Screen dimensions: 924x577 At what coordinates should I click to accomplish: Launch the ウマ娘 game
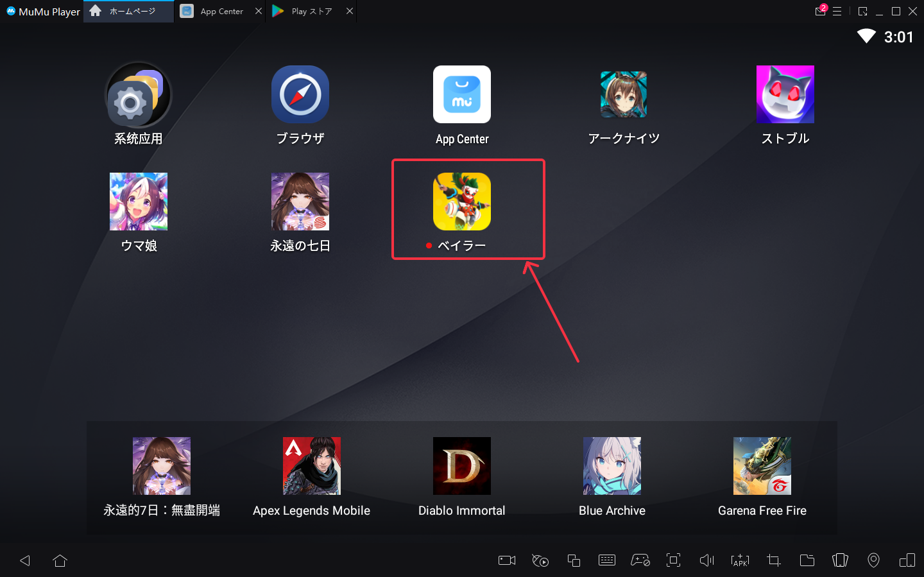click(139, 202)
